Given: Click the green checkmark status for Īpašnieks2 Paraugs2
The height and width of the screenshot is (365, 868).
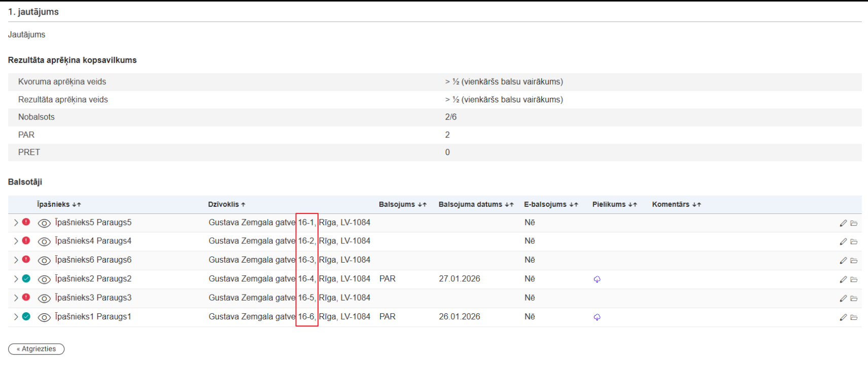Looking at the screenshot, I should (26, 278).
